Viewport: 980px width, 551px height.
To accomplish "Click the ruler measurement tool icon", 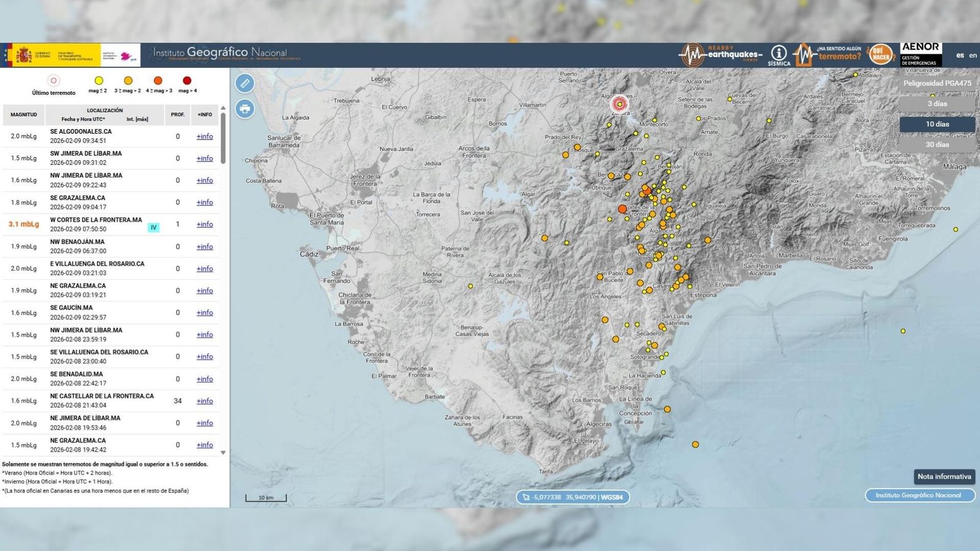I will [x=244, y=83].
